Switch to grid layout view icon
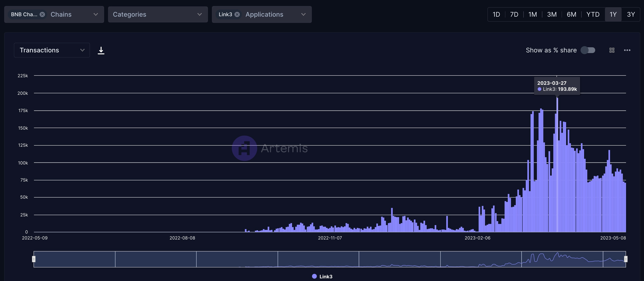The height and width of the screenshot is (281, 644). (612, 50)
